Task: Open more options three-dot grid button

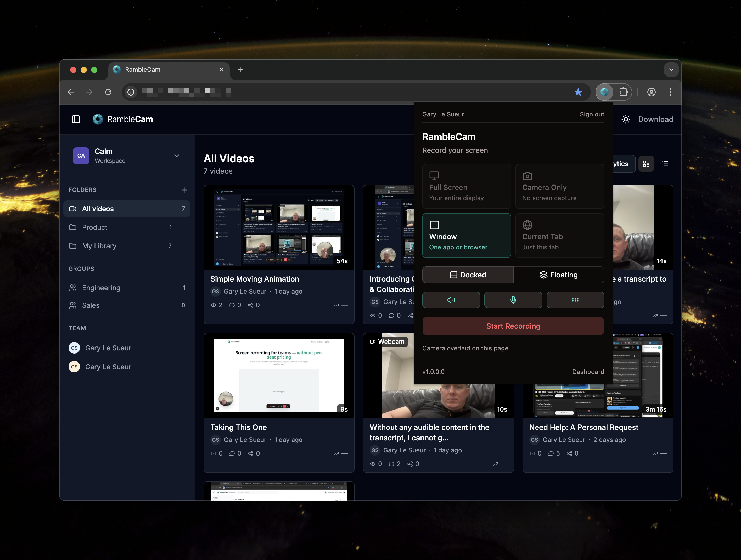Action: [x=575, y=300]
